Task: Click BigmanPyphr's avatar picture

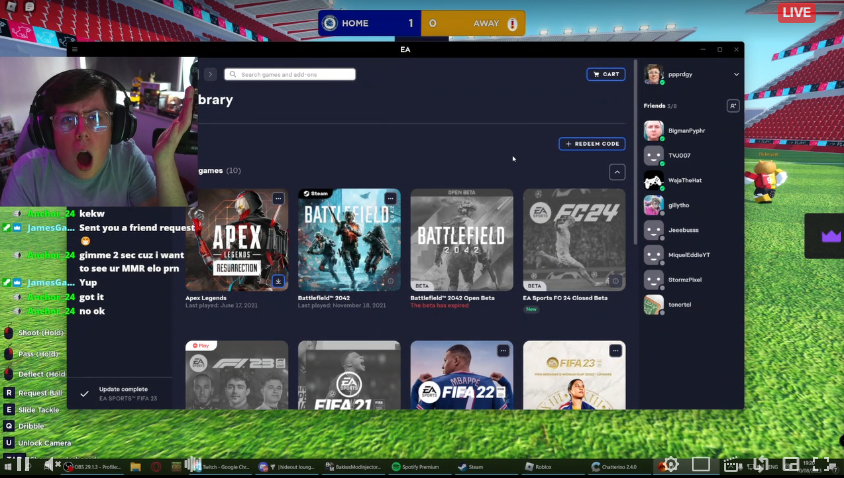Action: tap(653, 131)
